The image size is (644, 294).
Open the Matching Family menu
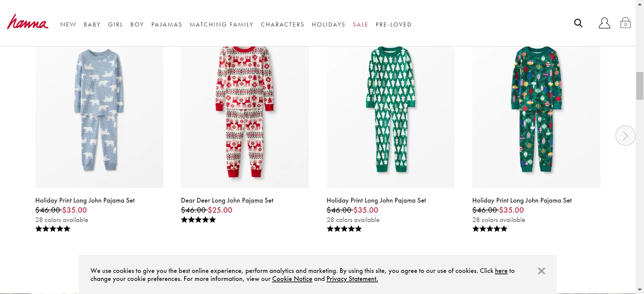coord(221,25)
